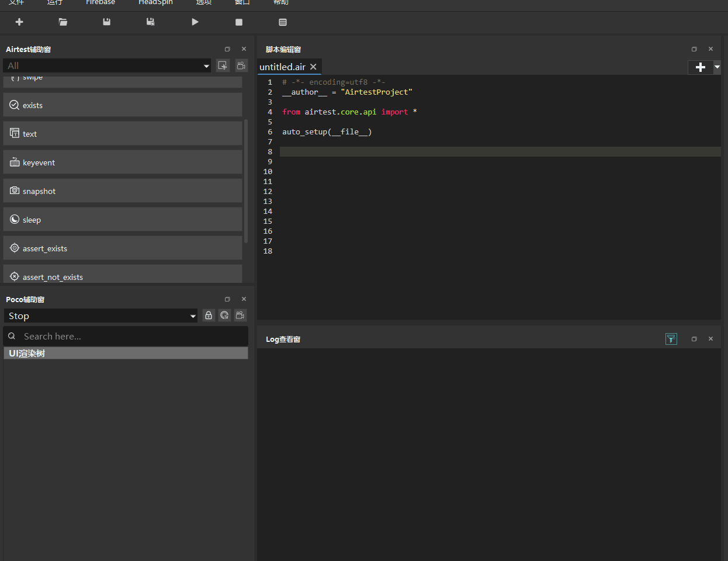Expand dropdown arrow beside new tab plus
The height and width of the screenshot is (561, 728).
[x=717, y=67]
